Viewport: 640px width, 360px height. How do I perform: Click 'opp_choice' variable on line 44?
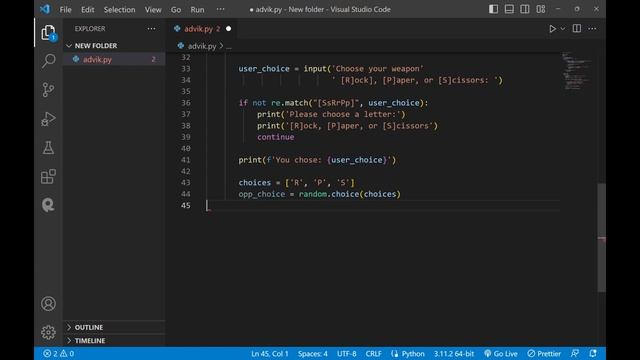pyautogui.click(x=262, y=194)
